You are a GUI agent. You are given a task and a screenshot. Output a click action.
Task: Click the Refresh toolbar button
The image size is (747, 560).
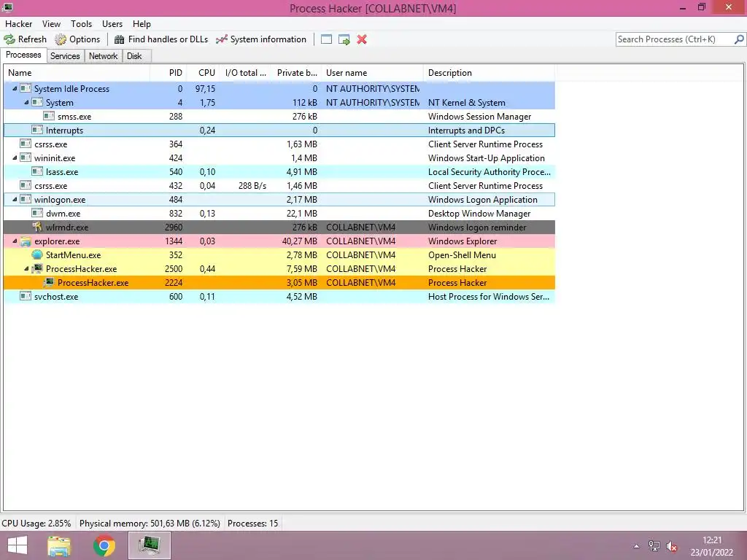tap(26, 39)
